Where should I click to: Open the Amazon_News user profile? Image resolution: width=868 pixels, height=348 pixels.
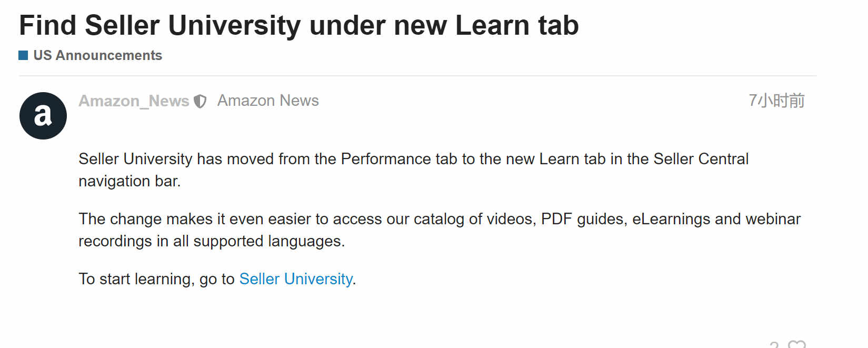coord(134,101)
